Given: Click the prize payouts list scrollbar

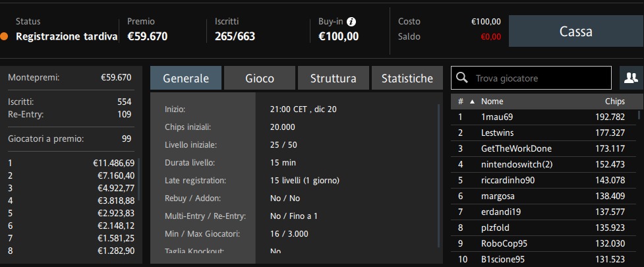Looking at the screenshot, I should (139, 179).
